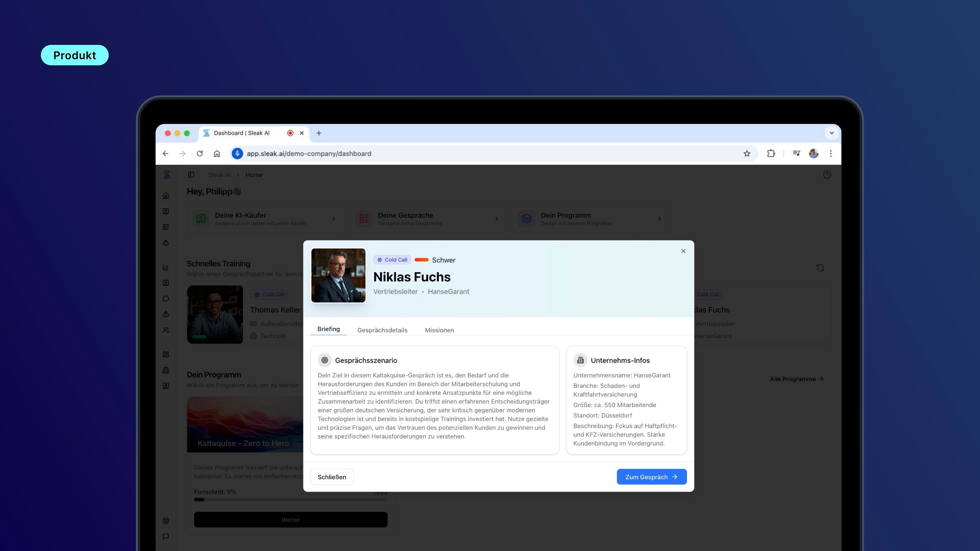980x551 pixels.
Task: Click Niklas Fuchs profile photo
Action: point(338,276)
